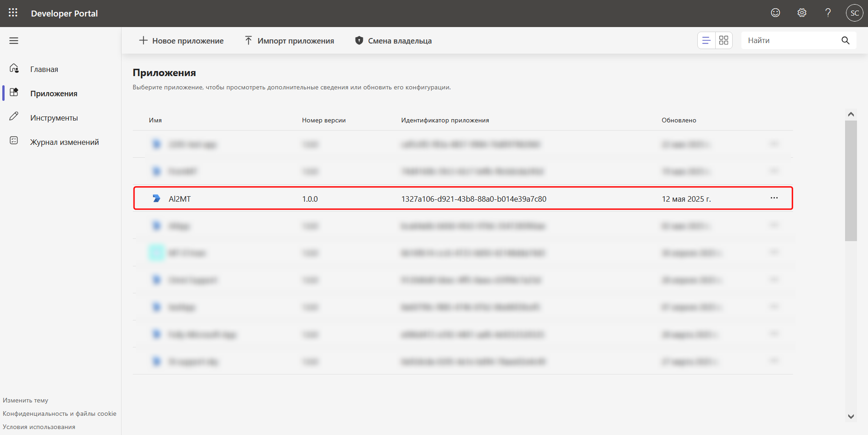Click Новое приложение button
Viewport: 868px width, 435px height.
[x=181, y=41]
